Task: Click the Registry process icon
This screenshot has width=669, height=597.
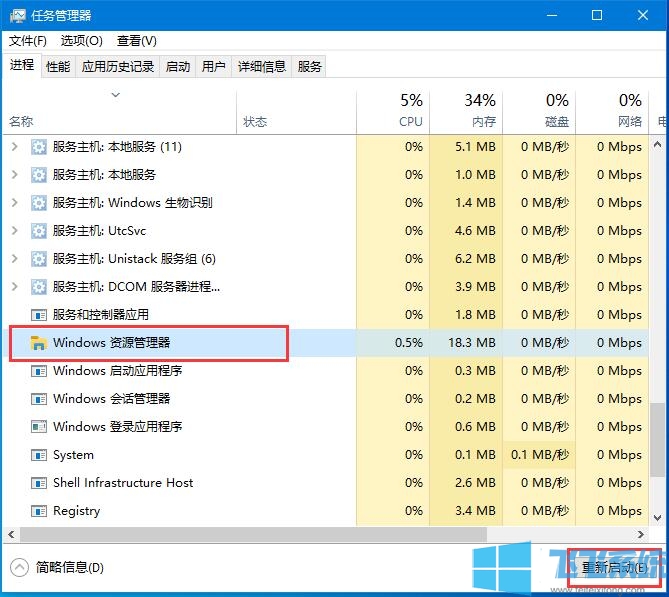Action: pyautogui.click(x=39, y=511)
